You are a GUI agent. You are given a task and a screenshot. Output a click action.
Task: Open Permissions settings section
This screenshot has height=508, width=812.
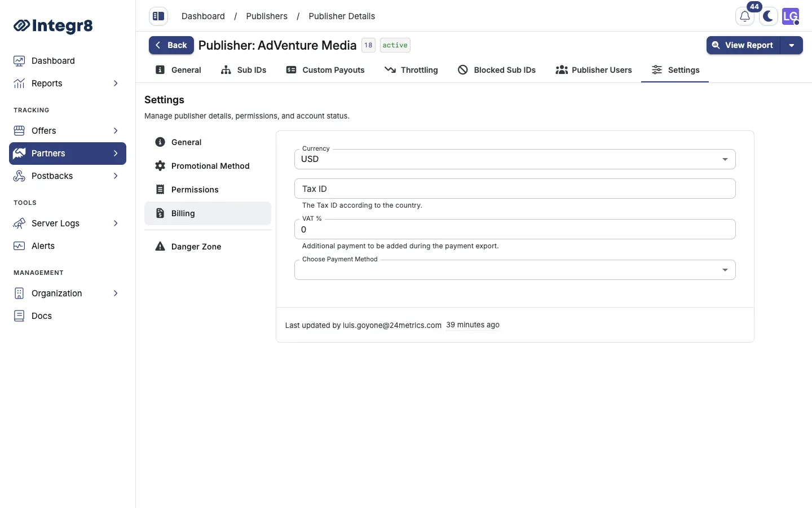click(x=208, y=190)
